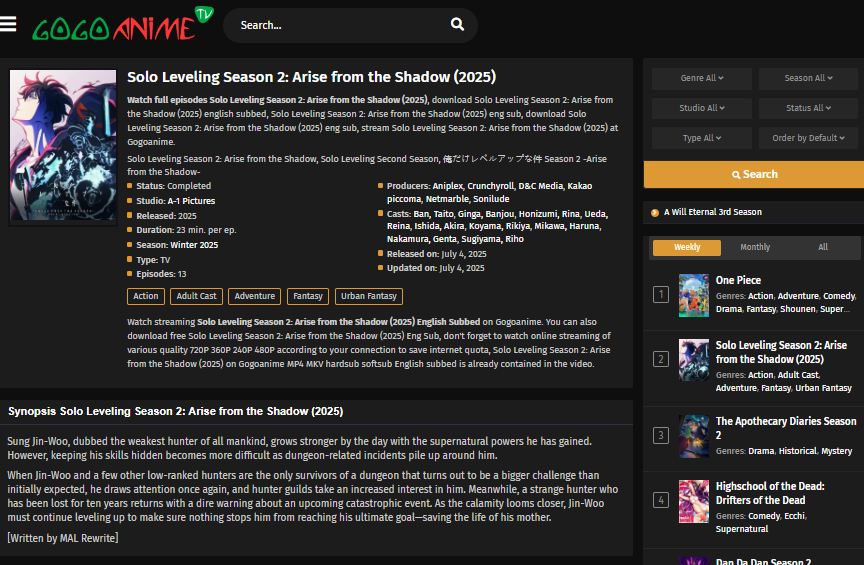The height and width of the screenshot is (565, 864).
Task: Open the A-1 Pictures studio link
Action: tap(191, 201)
